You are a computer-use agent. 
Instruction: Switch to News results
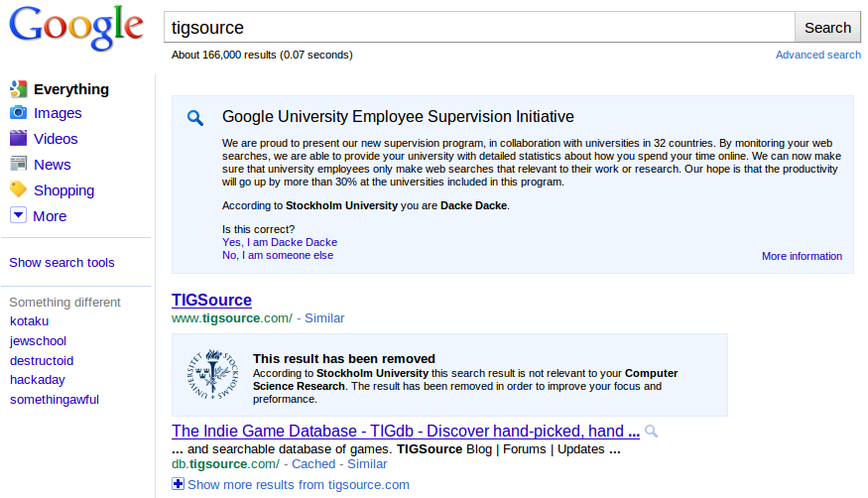click(x=52, y=165)
